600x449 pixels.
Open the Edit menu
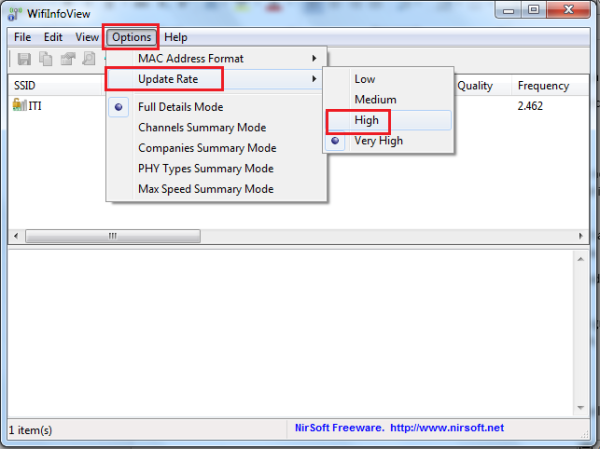click(53, 37)
